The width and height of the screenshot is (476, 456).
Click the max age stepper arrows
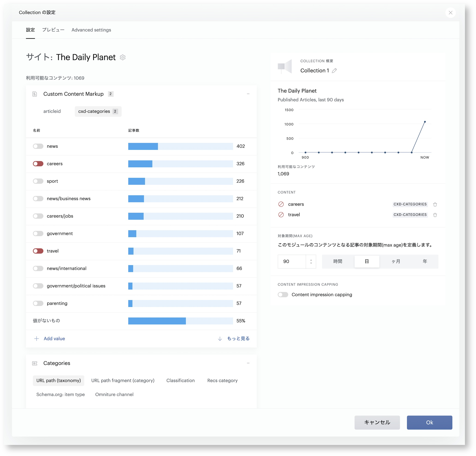pos(311,262)
